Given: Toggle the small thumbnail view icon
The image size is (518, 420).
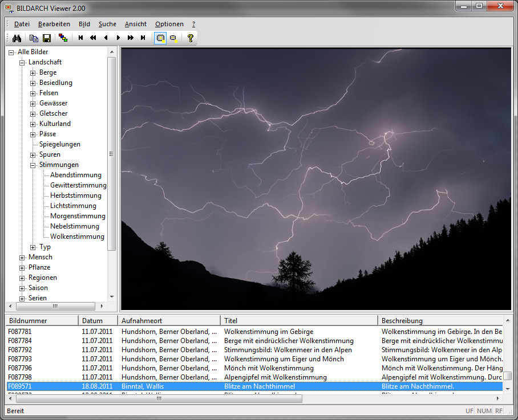Looking at the screenshot, I should point(173,38).
